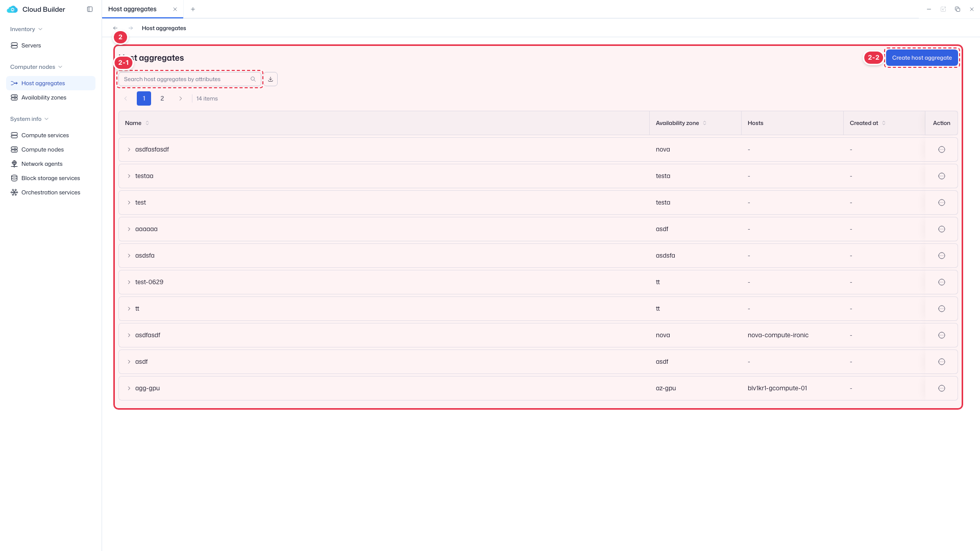The image size is (980, 551).
Task: Select the Host aggregates tab
Action: click(x=142, y=9)
